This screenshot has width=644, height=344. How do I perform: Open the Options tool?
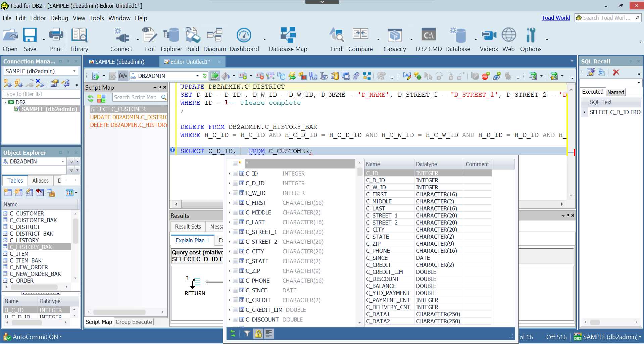tap(531, 40)
